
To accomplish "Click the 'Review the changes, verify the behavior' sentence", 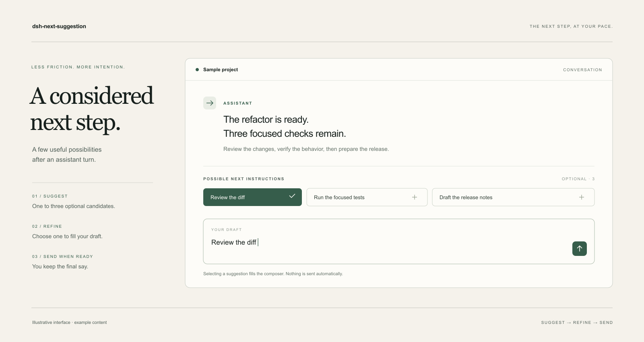I will (306, 149).
